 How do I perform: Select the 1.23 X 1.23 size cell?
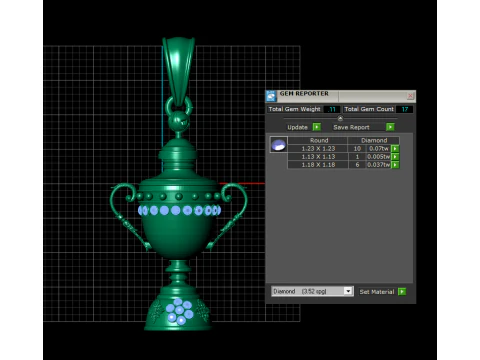pyautogui.click(x=318, y=149)
